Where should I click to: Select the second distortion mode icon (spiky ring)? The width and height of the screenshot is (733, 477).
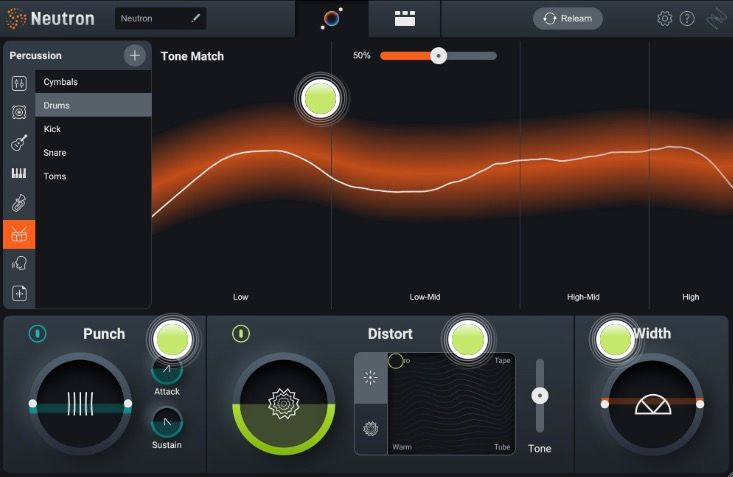pos(371,428)
